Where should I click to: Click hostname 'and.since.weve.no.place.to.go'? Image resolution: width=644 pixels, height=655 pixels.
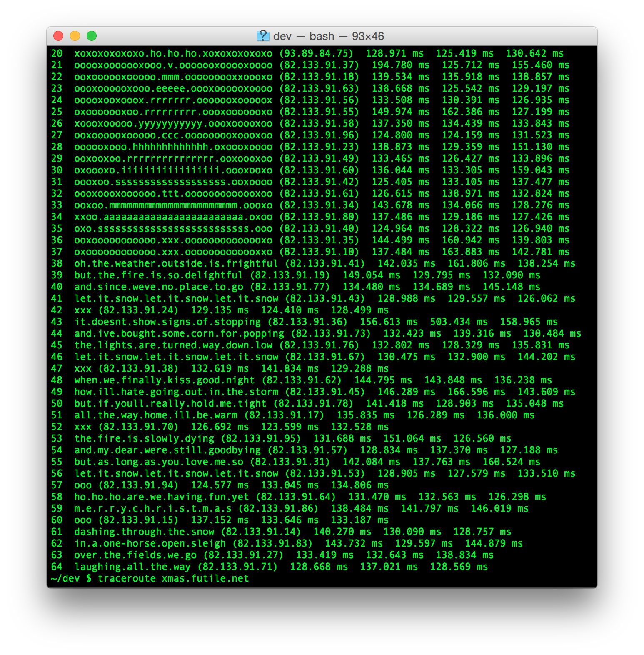(x=159, y=287)
